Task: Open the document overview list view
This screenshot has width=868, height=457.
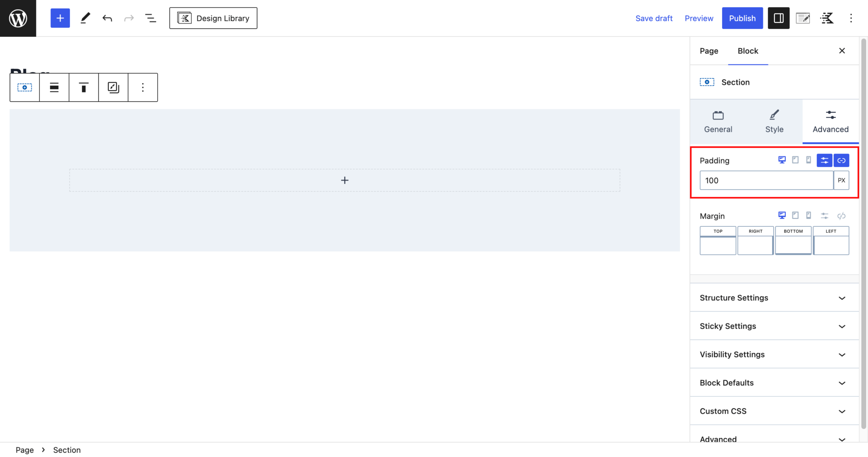Action: [x=151, y=18]
